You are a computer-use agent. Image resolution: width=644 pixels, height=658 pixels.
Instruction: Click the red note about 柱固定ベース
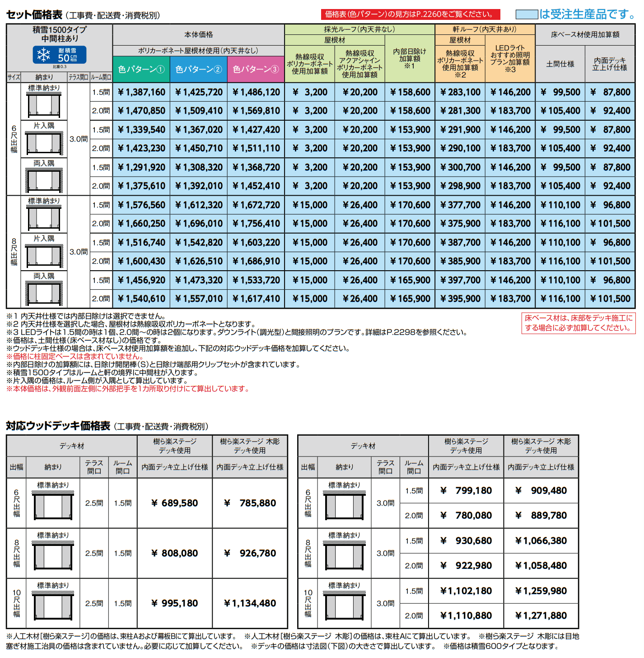75,356
